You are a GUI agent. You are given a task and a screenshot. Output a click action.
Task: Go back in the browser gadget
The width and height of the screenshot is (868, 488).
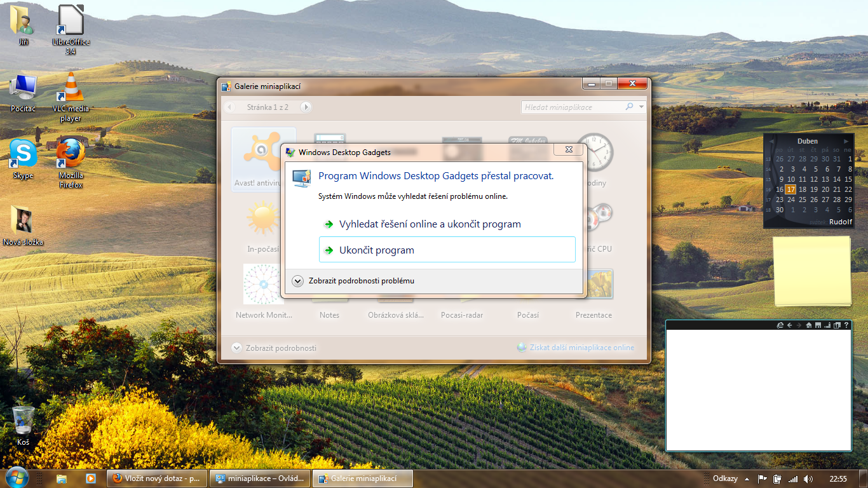tap(789, 325)
